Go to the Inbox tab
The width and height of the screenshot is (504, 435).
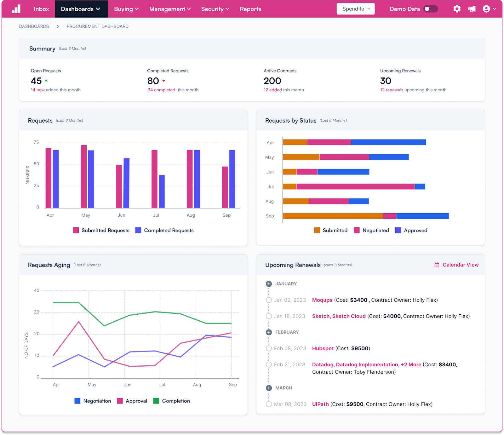point(41,9)
